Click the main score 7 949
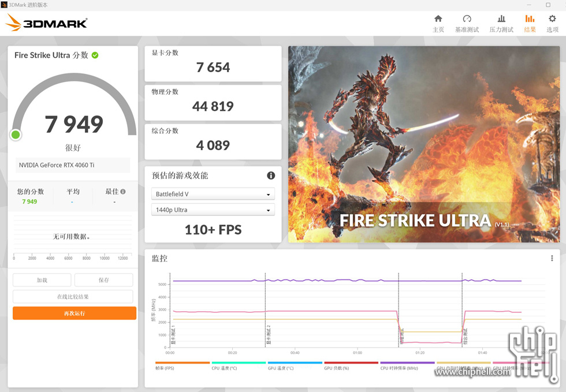566x392 pixels. 74,124
